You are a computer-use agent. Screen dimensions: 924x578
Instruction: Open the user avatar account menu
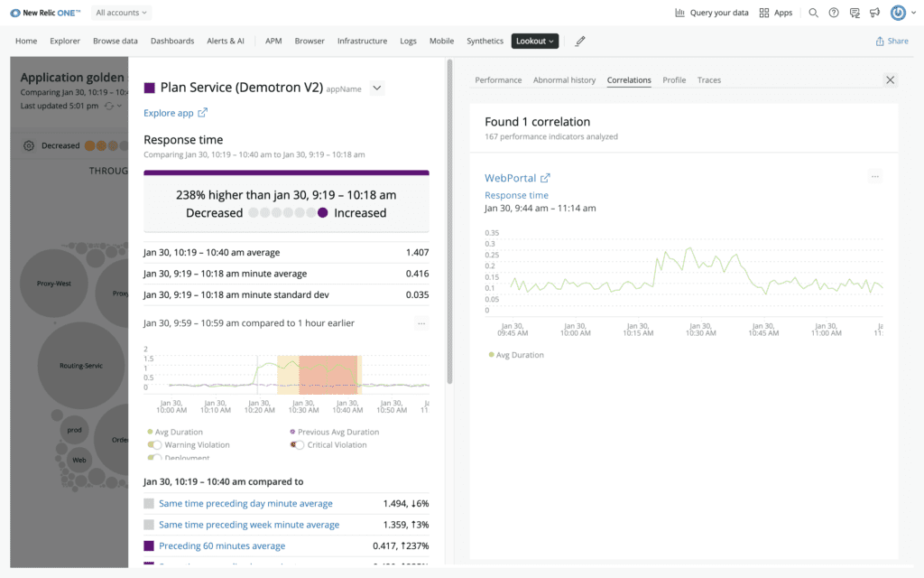pos(898,13)
